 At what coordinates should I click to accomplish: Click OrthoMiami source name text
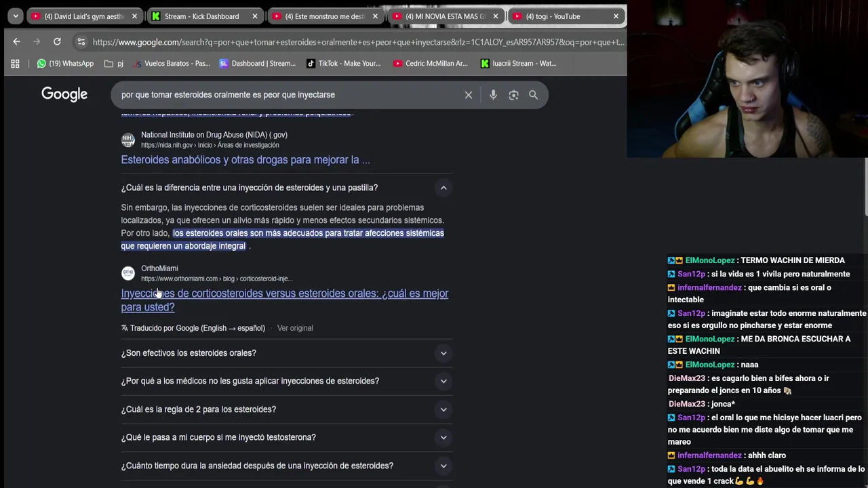[x=159, y=268]
